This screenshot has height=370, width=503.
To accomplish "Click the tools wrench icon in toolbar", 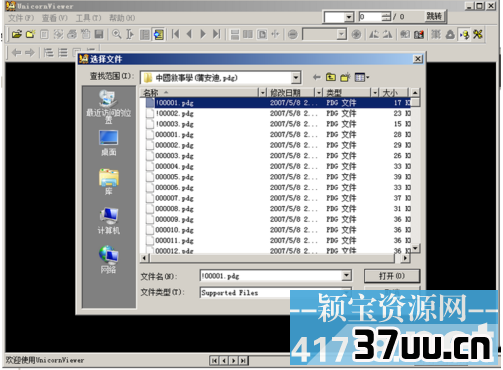I will click(478, 34).
